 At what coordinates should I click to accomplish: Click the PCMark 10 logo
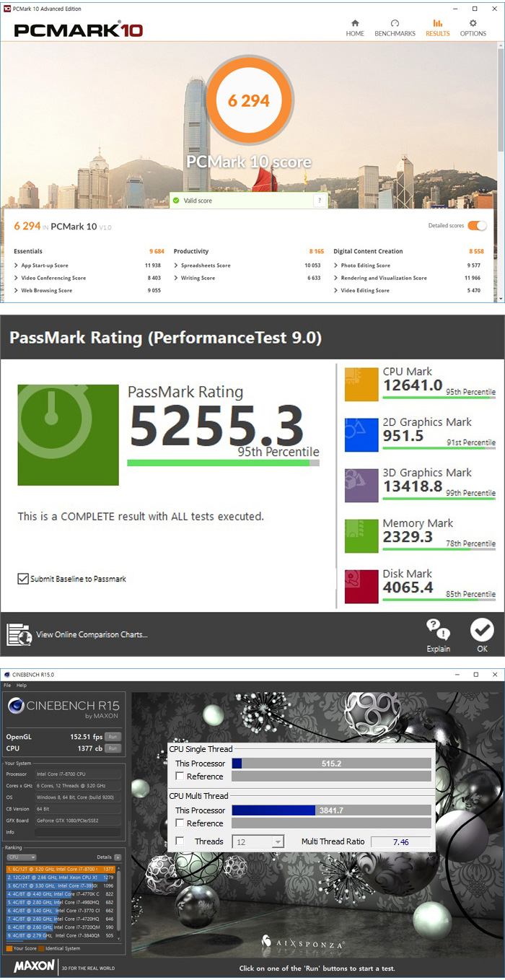[78, 30]
